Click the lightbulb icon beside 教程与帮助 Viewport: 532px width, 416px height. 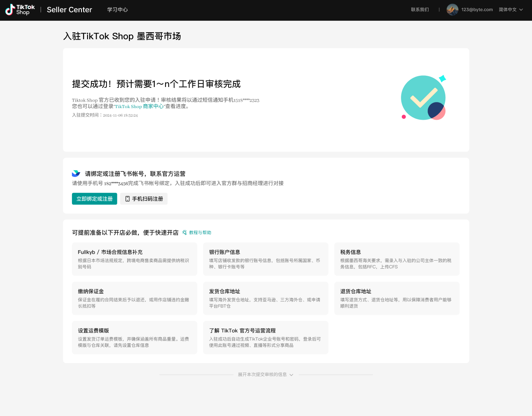pos(185,233)
